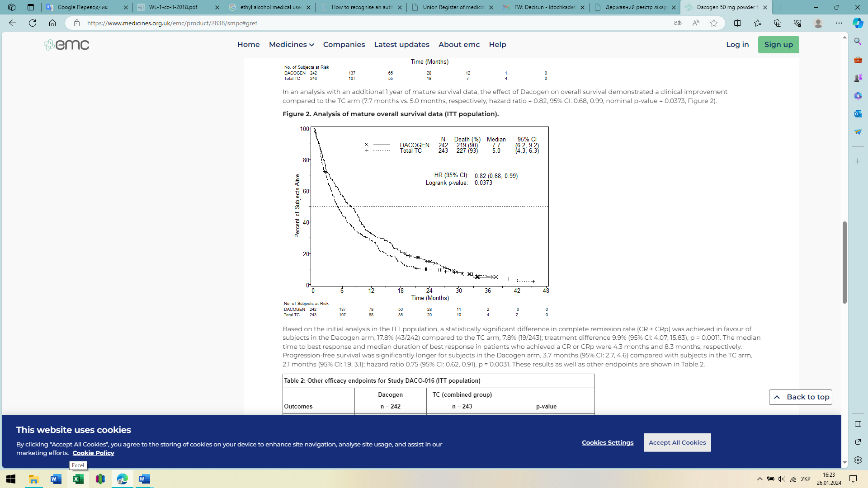
Task: Click Back to top button
Action: (x=800, y=397)
